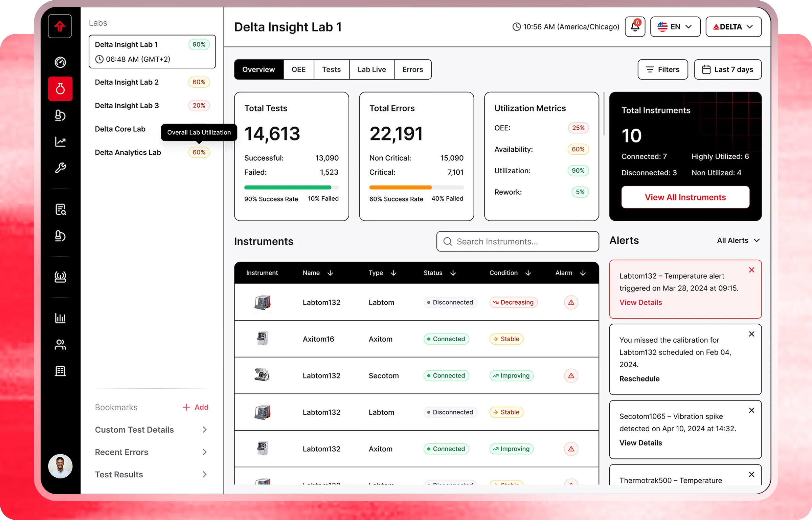Click the bar chart reports sidebar icon
812x520 pixels.
coord(60,318)
